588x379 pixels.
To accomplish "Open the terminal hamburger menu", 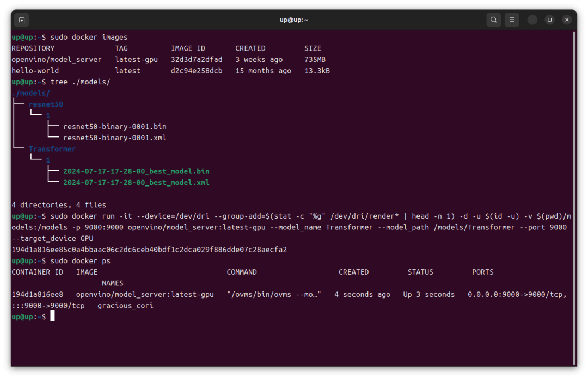I will pos(511,20).
